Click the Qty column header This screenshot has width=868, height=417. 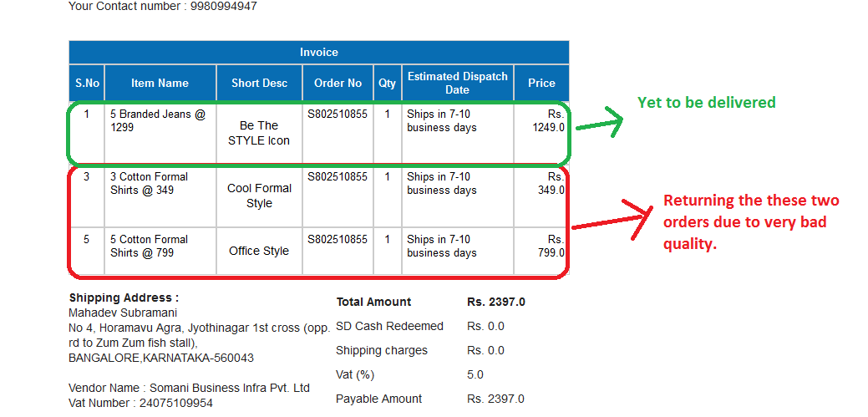[x=387, y=83]
